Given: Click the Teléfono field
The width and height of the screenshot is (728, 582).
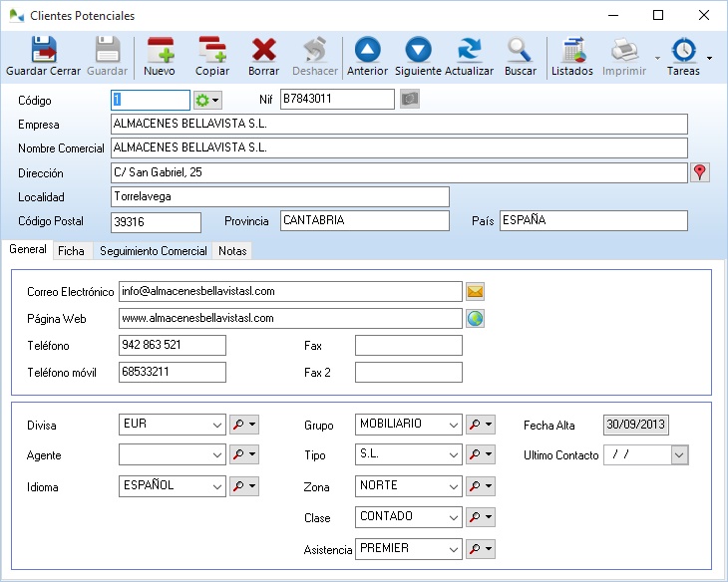Looking at the screenshot, I should click(173, 345).
